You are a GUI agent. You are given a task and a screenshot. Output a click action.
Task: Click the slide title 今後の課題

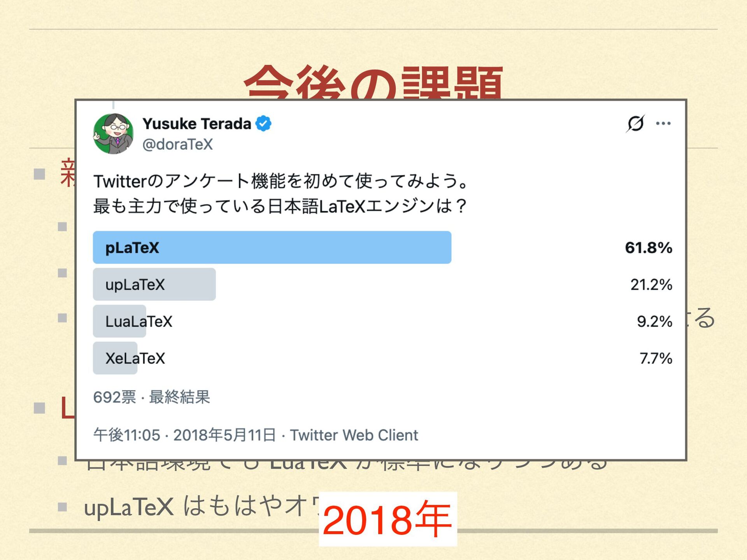[x=373, y=83]
